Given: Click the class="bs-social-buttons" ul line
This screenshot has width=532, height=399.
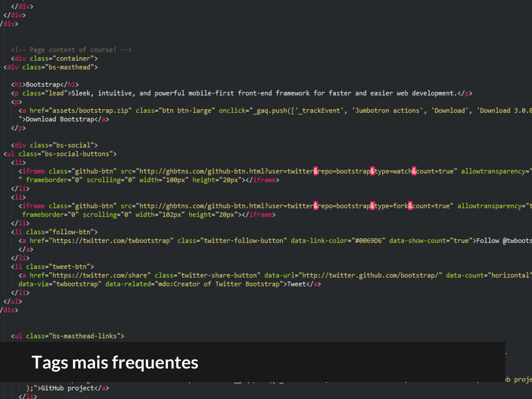Looking at the screenshot, I should pyautogui.click(x=60, y=154).
